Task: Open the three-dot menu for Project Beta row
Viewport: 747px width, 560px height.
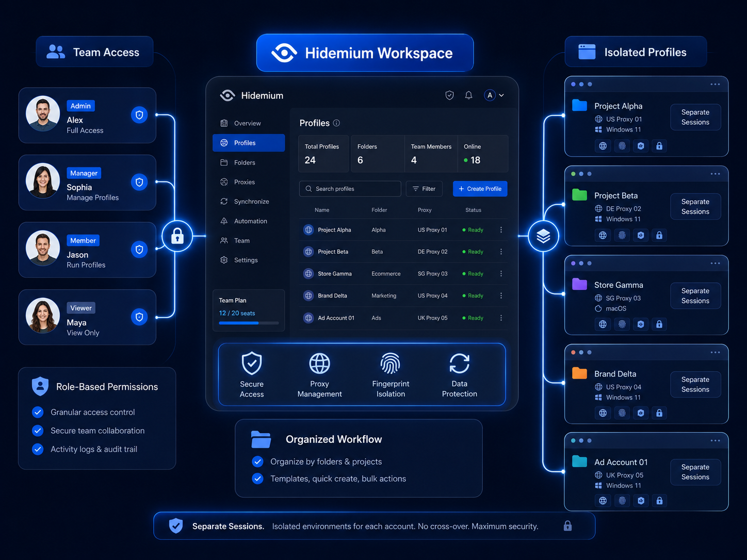Action: [x=501, y=252]
